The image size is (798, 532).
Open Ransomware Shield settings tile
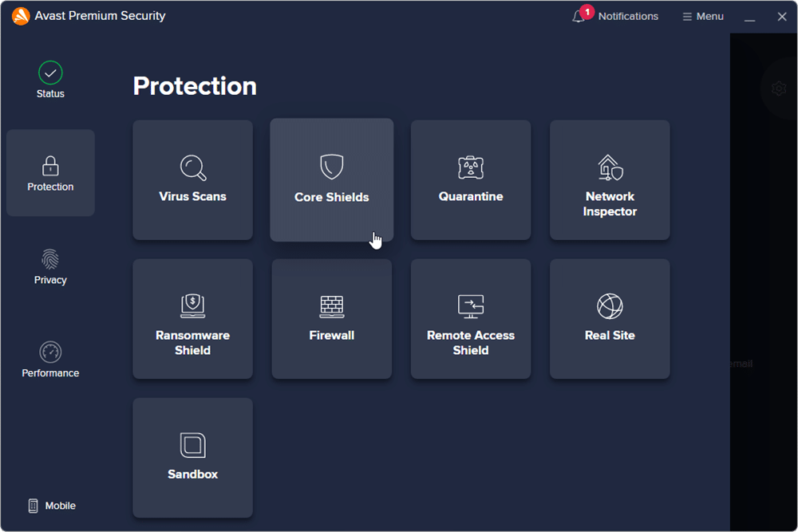[x=192, y=319]
